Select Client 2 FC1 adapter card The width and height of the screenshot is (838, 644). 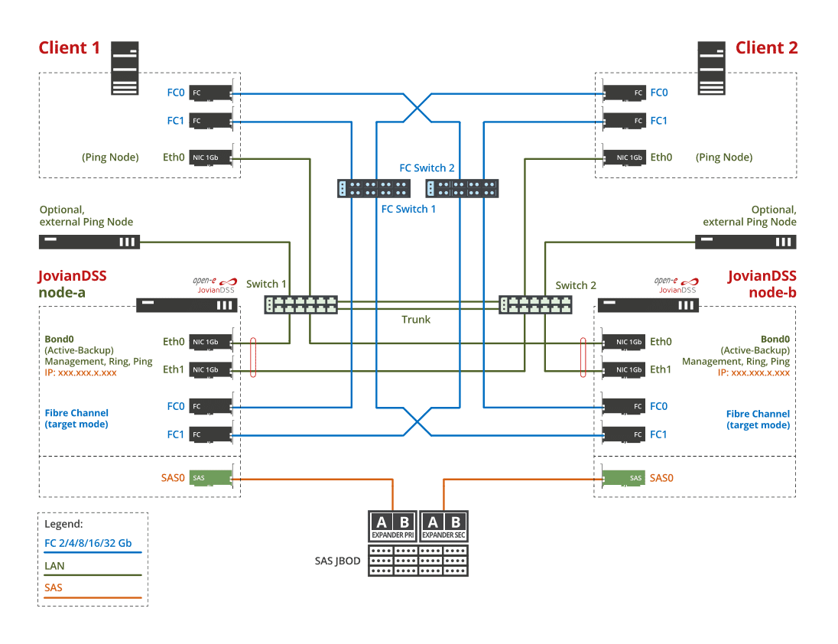[624, 121]
